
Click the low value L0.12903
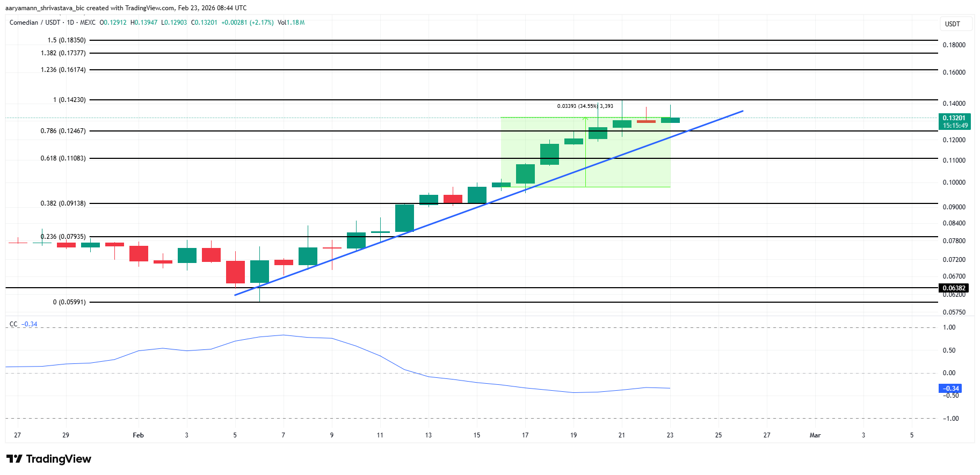pos(175,23)
